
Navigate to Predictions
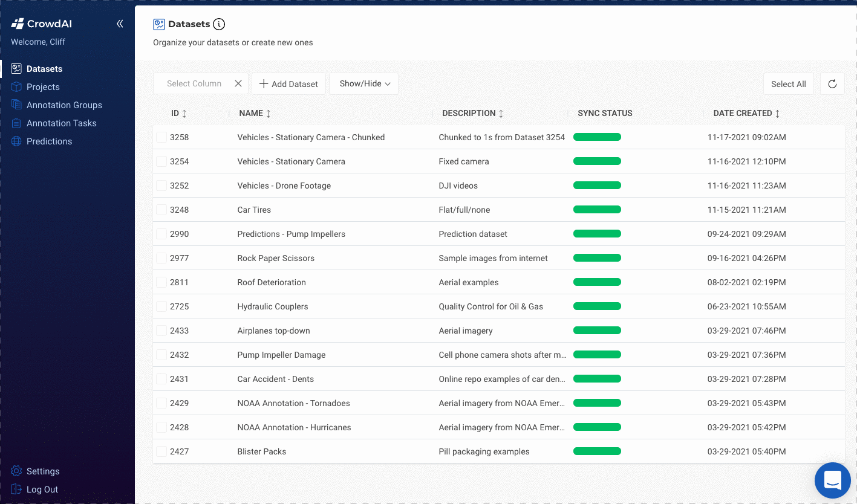[49, 141]
